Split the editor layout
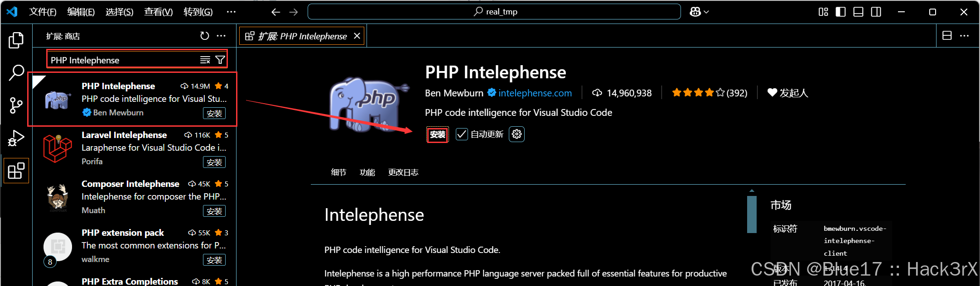980x286 pixels. 947,35
